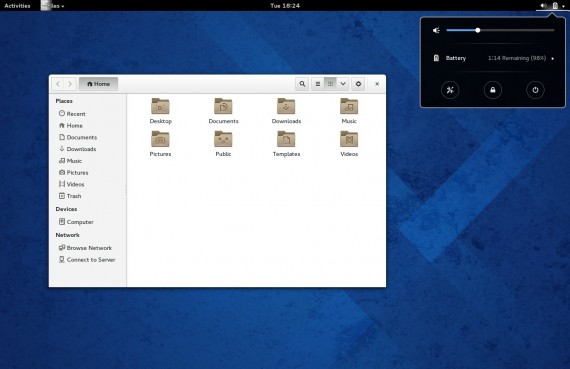The height and width of the screenshot is (369, 570).
Task: Open Trash in the sidebar
Action: click(x=88, y=196)
